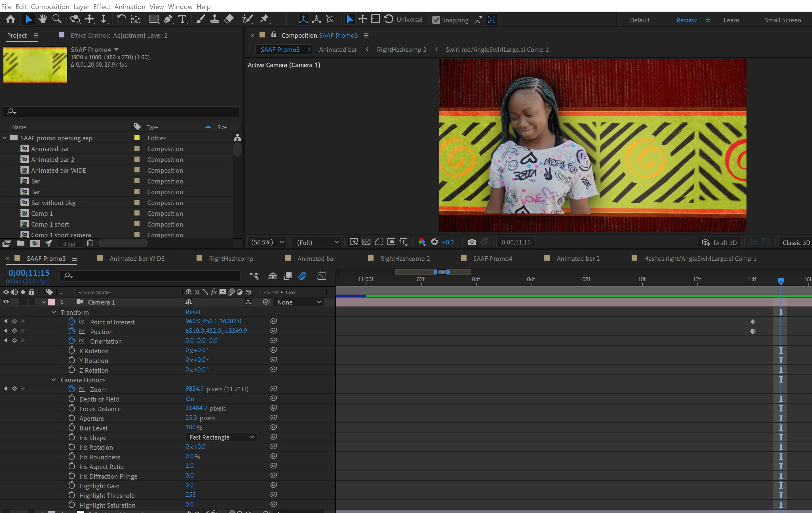Image resolution: width=812 pixels, height=513 pixels.
Task: Delete selected item with trash icon
Action: pos(90,243)
